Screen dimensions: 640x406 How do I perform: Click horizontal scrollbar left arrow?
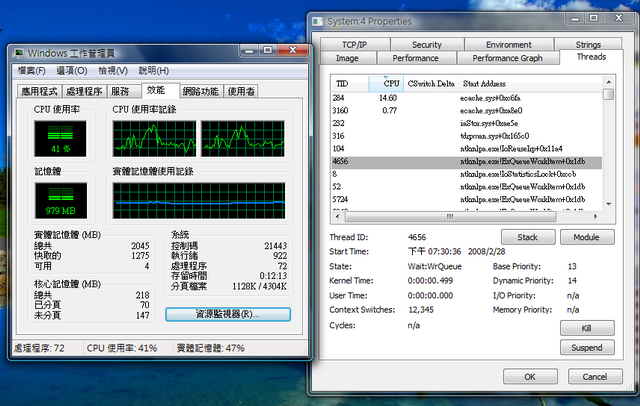tap(337, 217)
